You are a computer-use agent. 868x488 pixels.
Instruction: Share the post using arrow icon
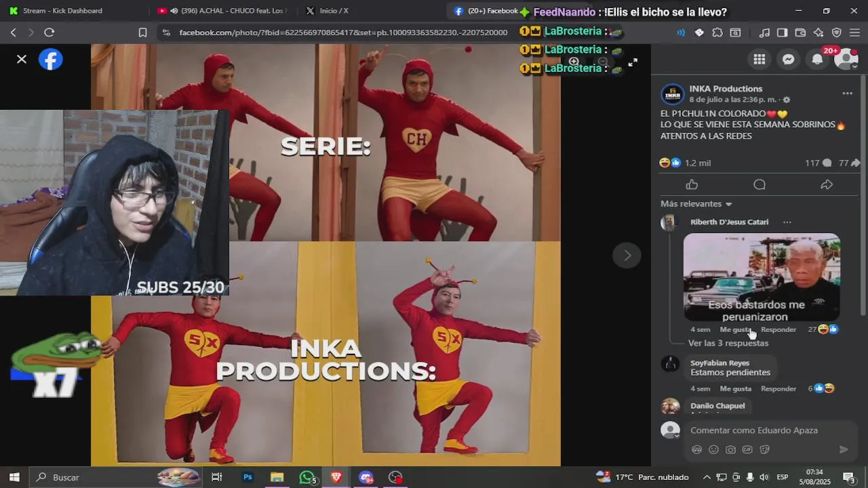tap(827, 184)
